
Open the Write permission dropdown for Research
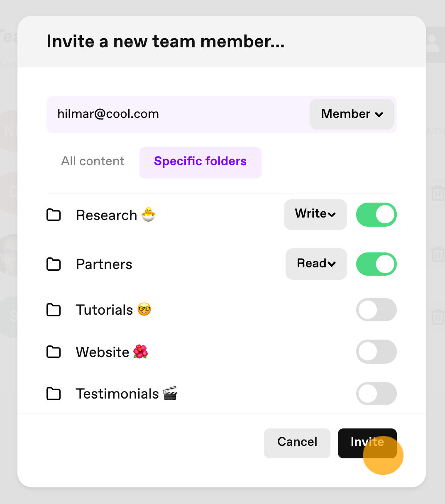coord(315,214)
